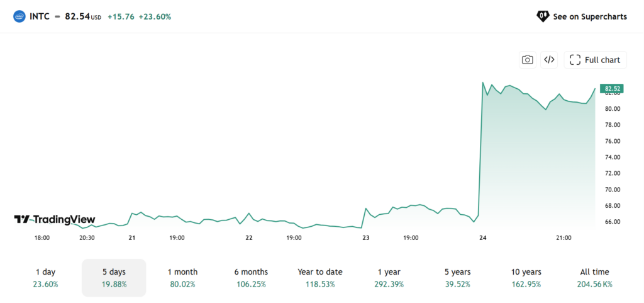The height and width of the screenshot is (303, 644).
Task: Show the 5 years range
Action: 458,278
